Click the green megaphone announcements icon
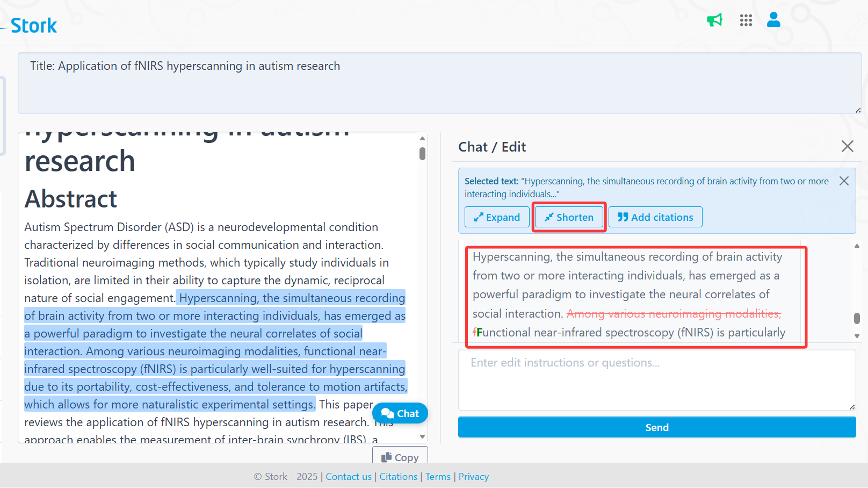The image size is (868, 488). click(x=714, y=20)
